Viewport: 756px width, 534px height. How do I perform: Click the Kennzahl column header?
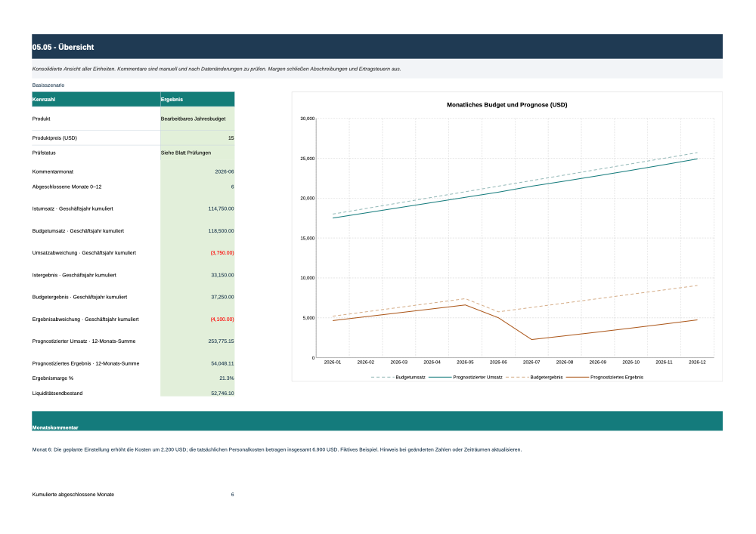(x=96, y=99)
